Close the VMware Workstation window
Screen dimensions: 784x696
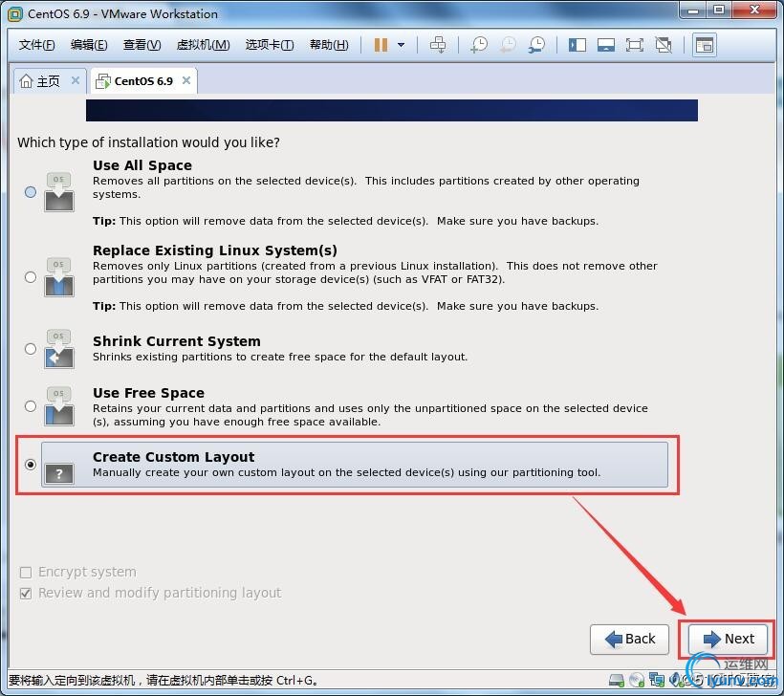(x=754, y=11)
